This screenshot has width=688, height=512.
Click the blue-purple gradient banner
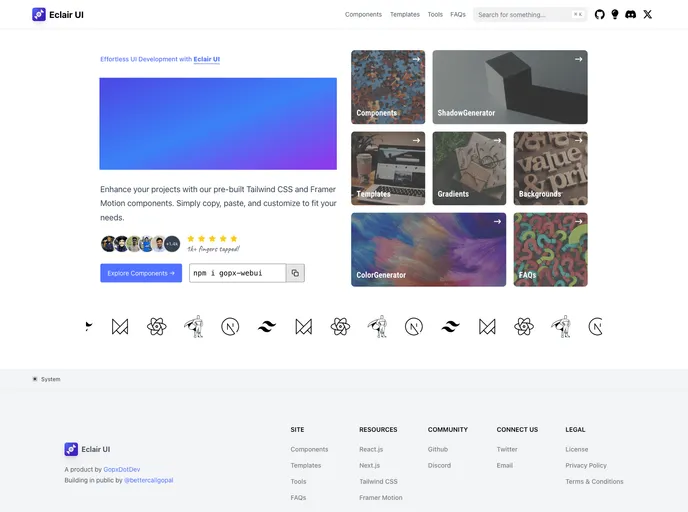point(218,124)
